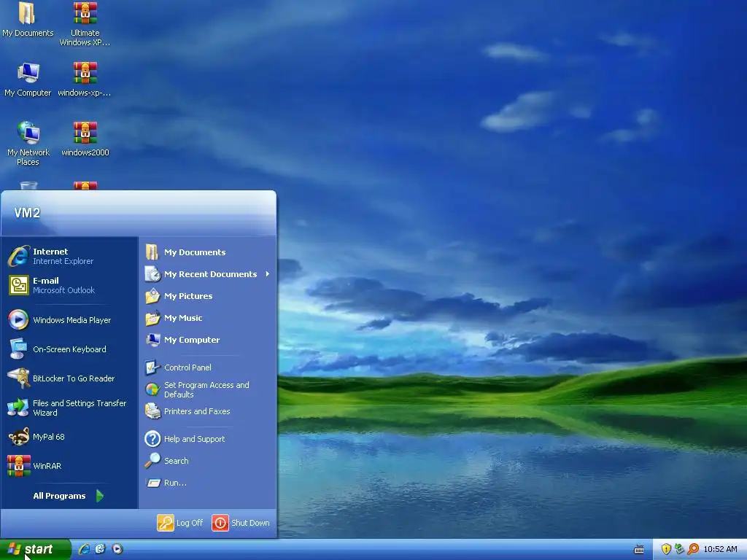Open My Documents in Start menu
Viewport: 747px width, 560px height.
(x=208, y=252)
